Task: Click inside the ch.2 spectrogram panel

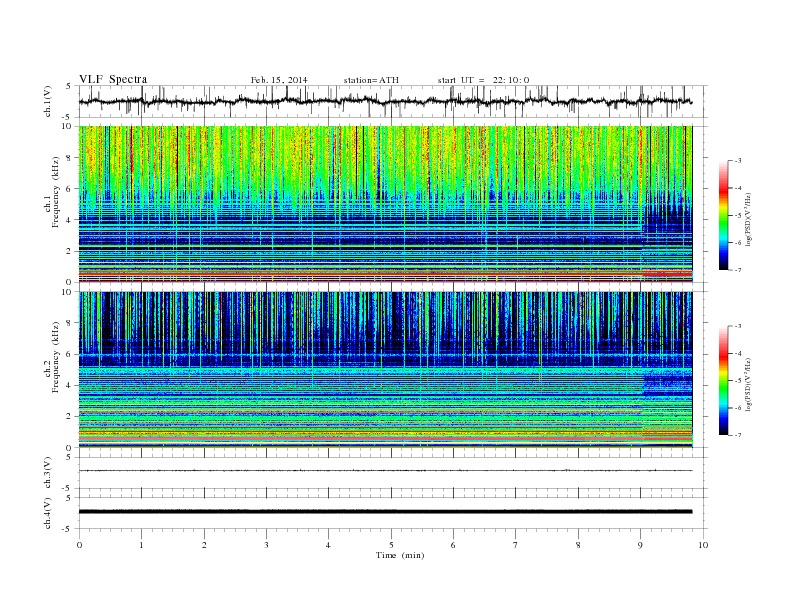Action: pyautogui.click(x=385, y=370)
